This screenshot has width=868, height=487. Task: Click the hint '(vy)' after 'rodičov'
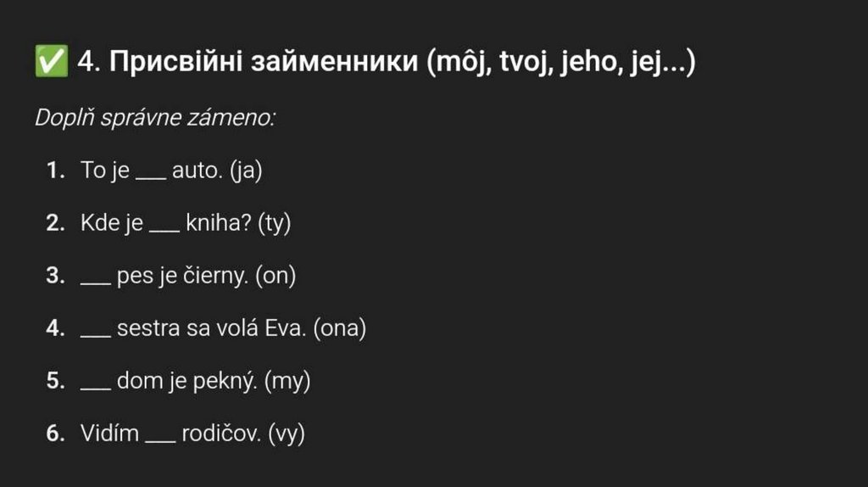tap(286, 434)
